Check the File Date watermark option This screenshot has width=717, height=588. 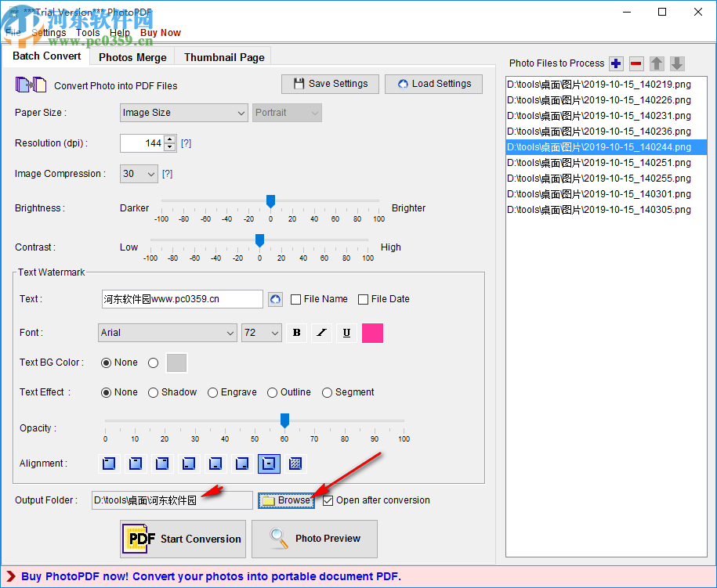coord(363,298)
